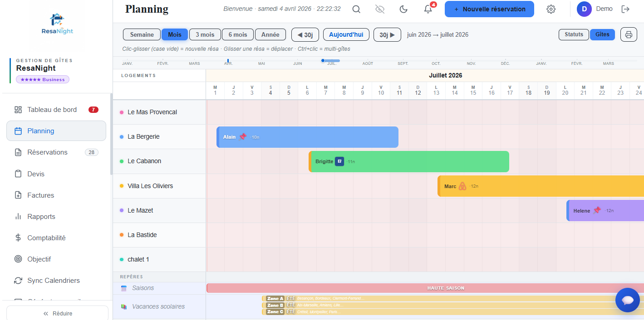Image resolution: width=644 pixels, height=320 pixels.
Task: Click the Zone C holiday bar
Action: (453, 312)
